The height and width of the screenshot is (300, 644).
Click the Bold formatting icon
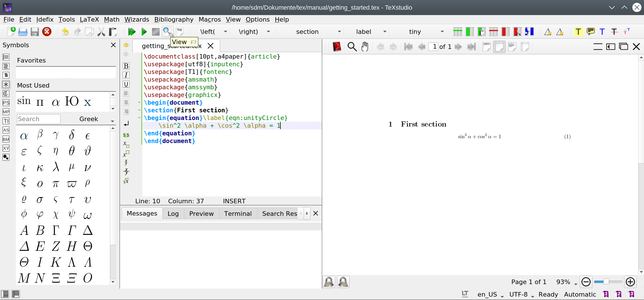(x=126, y=66)
